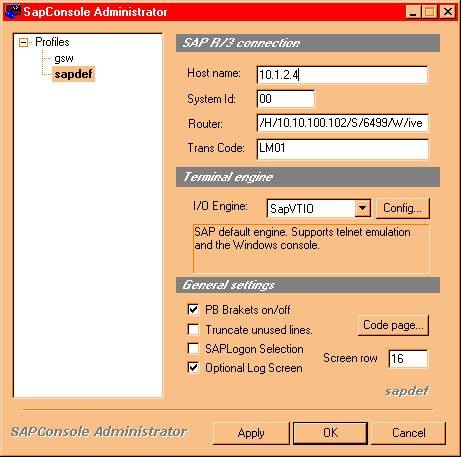Screen dimensions: 461x457
Task: Collapse the Profiles tree node
Action: (x=23, y=42)
